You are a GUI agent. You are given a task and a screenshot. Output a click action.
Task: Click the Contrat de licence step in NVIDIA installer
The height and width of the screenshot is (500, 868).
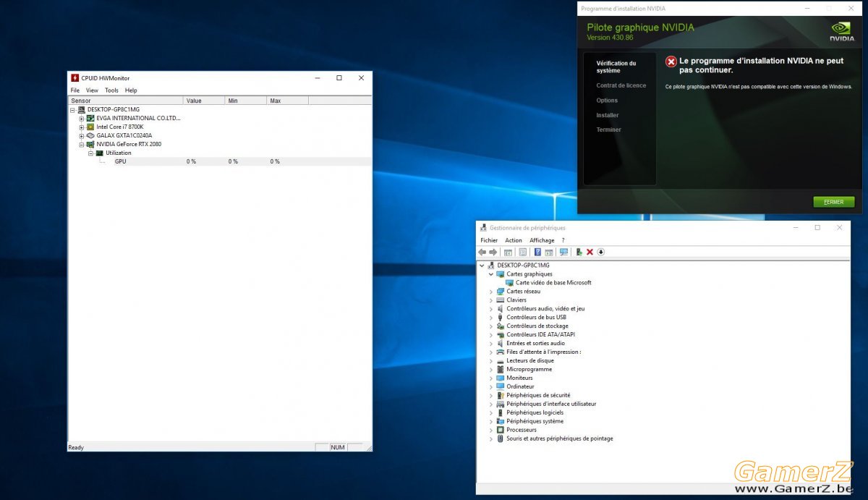621,85
